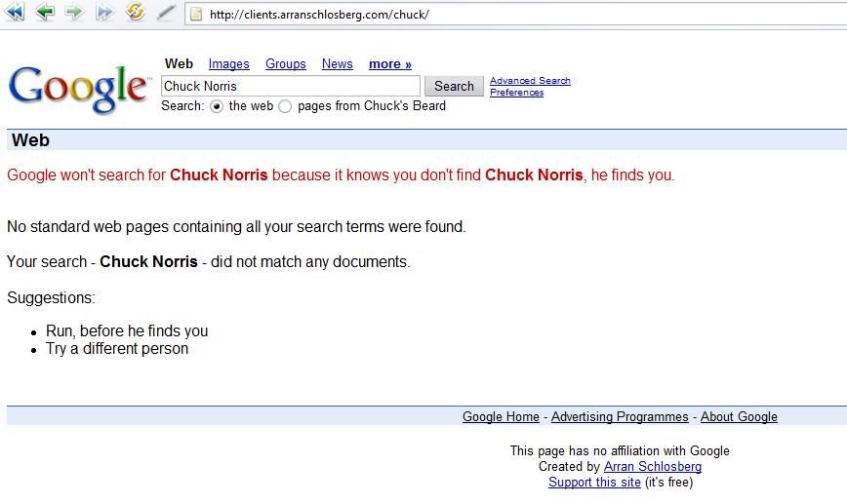Open the Advanced Search link

click(x=530, y=81)
